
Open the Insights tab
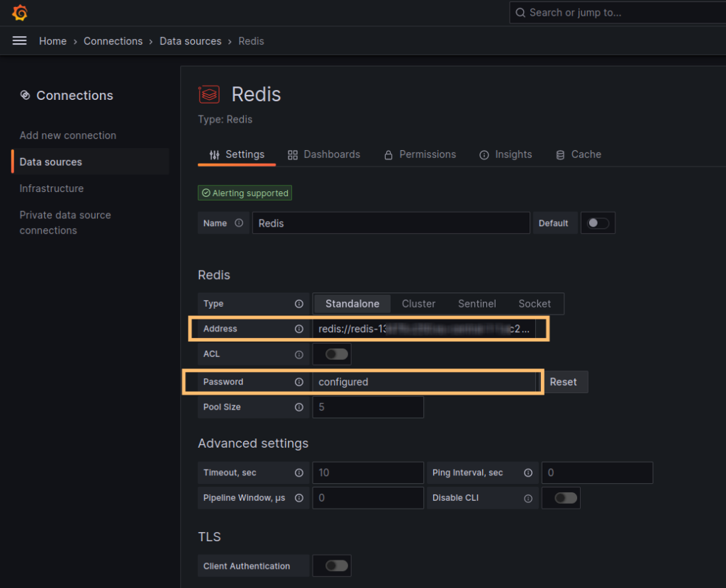506,154
